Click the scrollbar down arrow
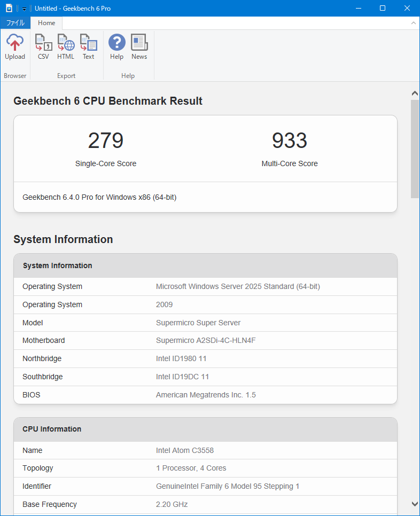The image size is (420, 516). [415, 504]
